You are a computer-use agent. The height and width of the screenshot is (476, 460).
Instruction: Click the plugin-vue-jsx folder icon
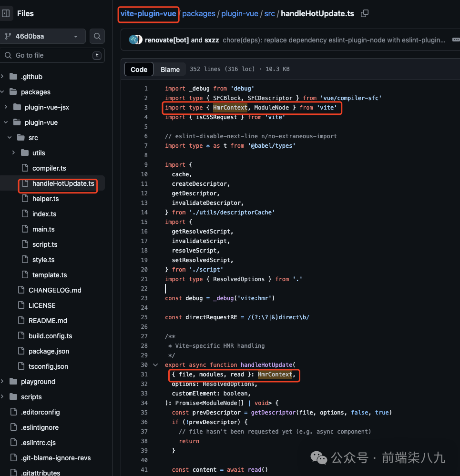pyautogui.click(x=17, y=107)
